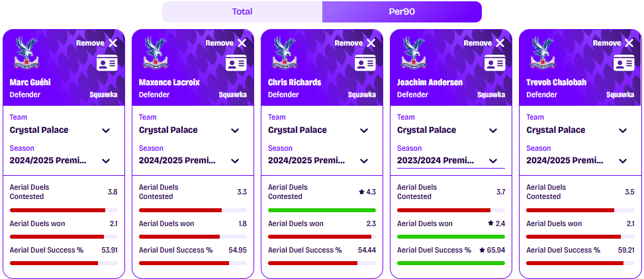Click Squawka label on Chris Richards' card

click(x=362, y=95)
